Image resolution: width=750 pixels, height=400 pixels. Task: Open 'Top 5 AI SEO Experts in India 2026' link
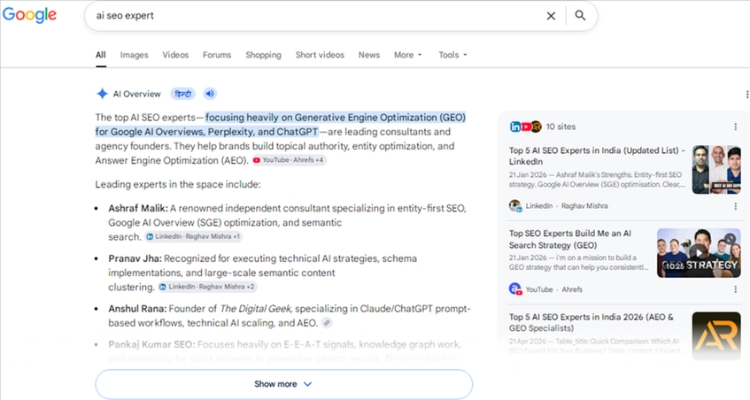[x=591, y=322]
